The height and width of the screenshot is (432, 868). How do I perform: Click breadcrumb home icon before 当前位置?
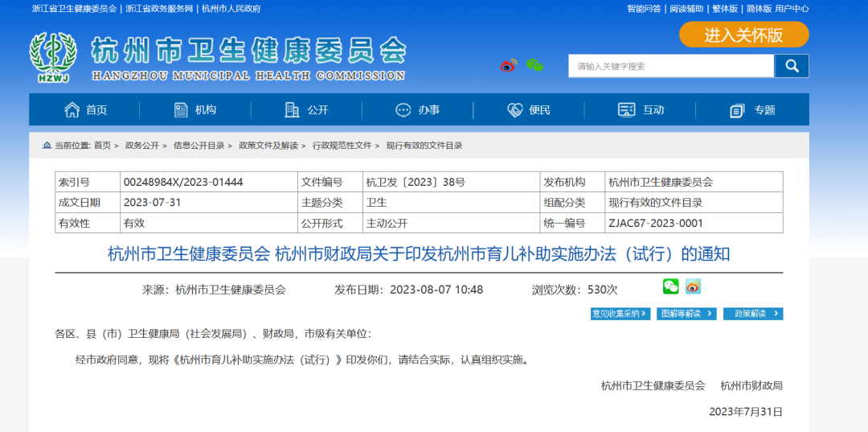47,146
